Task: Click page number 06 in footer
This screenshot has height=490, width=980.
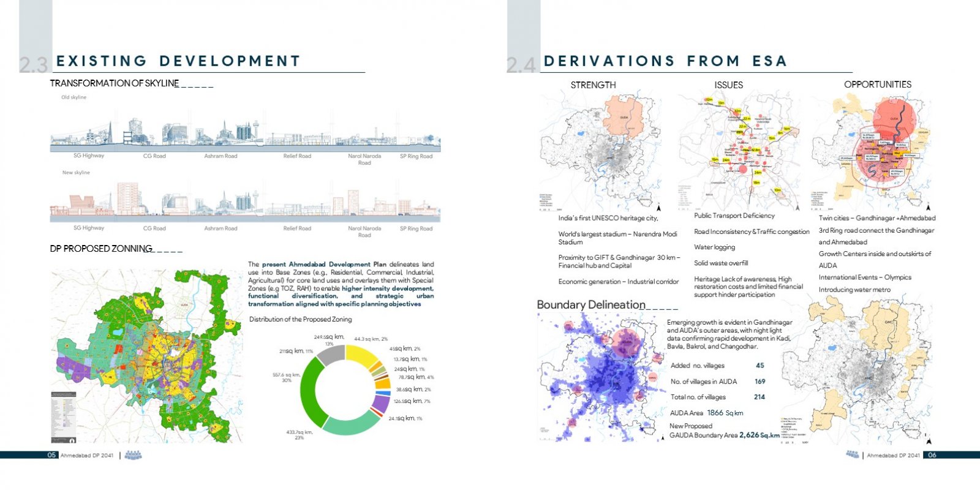Action: 932,455
